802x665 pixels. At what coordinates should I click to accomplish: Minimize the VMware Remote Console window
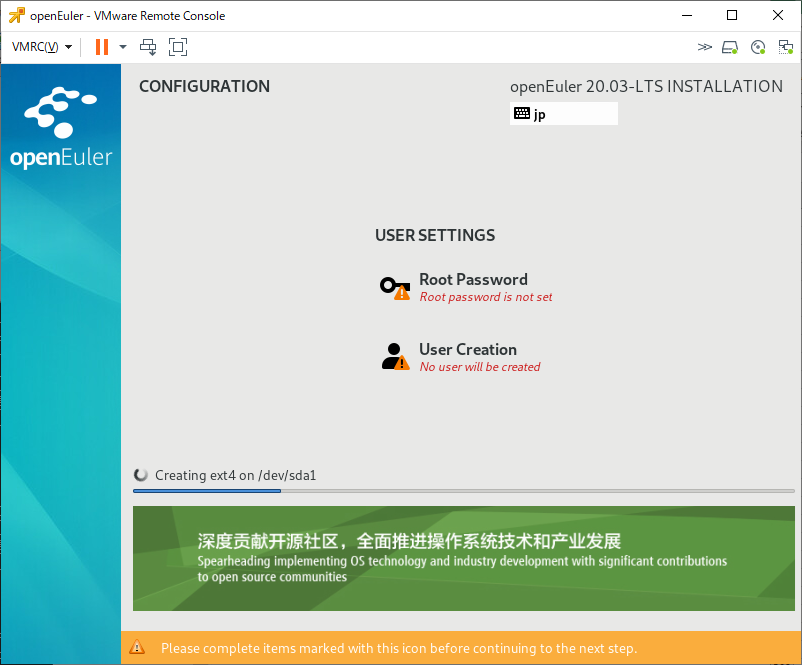point(686,15)
